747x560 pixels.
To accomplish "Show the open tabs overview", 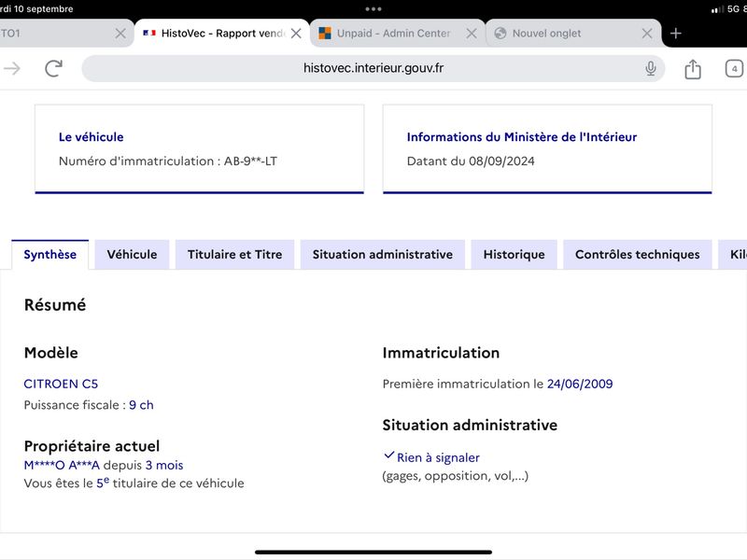I will coord(734,68).
